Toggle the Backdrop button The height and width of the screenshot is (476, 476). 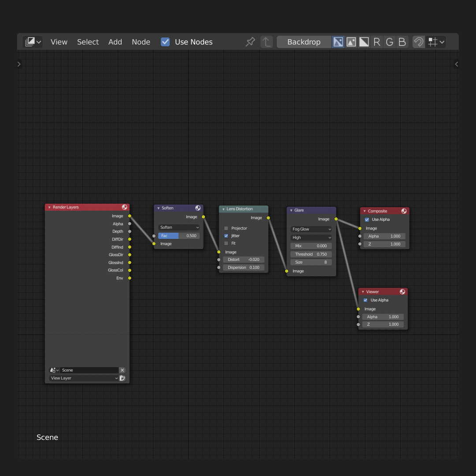[304, 42]
